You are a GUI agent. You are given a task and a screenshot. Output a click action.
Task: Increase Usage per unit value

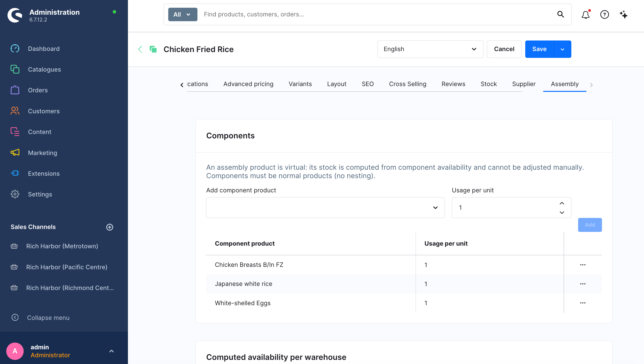click(x=562, y=203)
